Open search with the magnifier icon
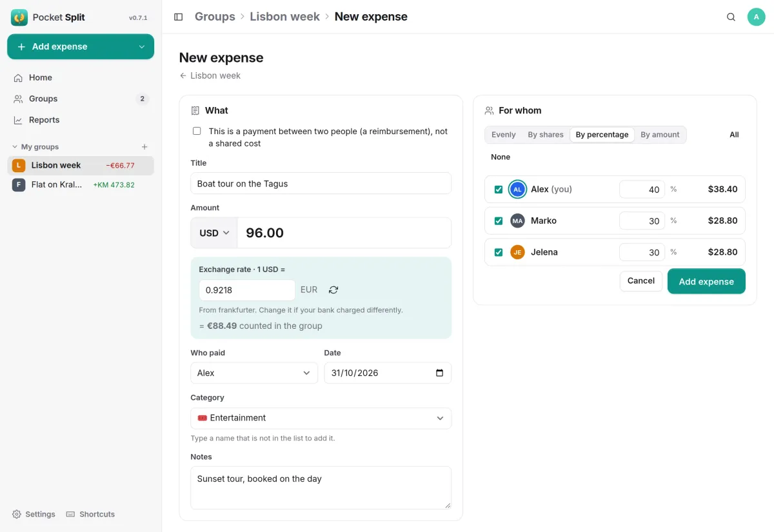The width and height of the screenshot is (774, 532). pos(731,17)
